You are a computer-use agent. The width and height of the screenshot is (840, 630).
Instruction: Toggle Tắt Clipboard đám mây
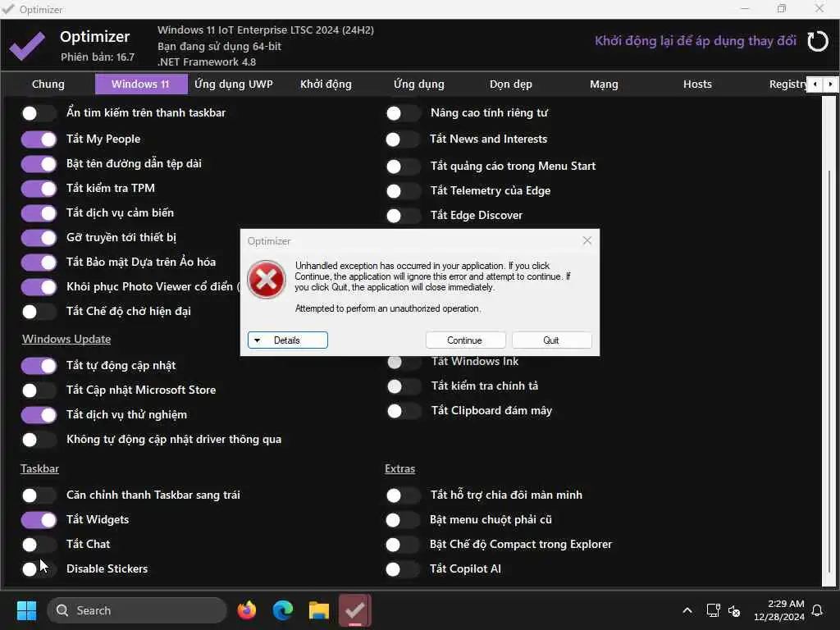tap(403, 411)
